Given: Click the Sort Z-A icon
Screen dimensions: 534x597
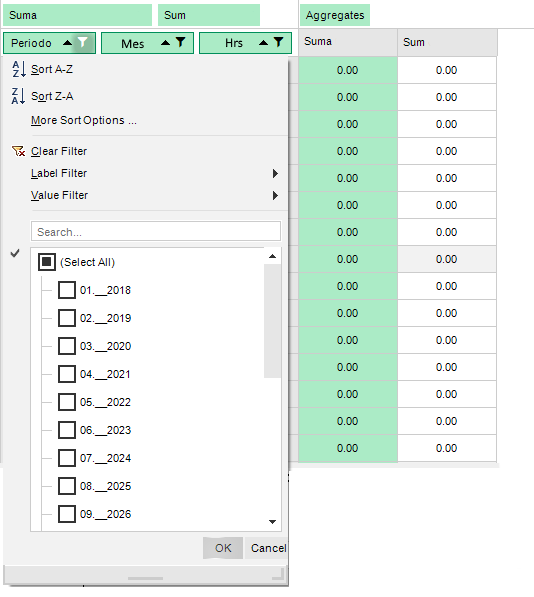Looking at the screenshot, I should 19,96.
